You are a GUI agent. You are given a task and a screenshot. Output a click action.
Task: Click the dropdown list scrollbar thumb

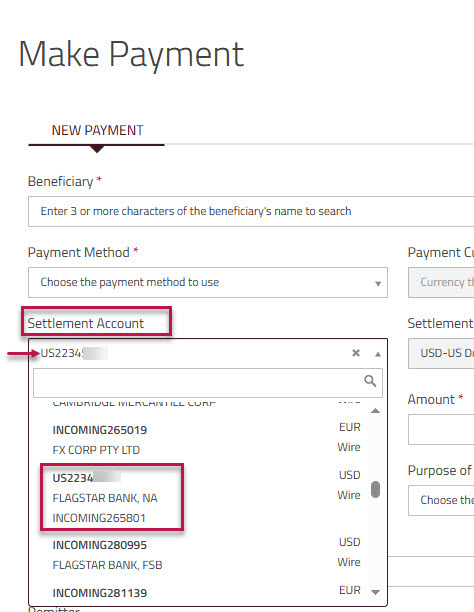pos(375,489)
